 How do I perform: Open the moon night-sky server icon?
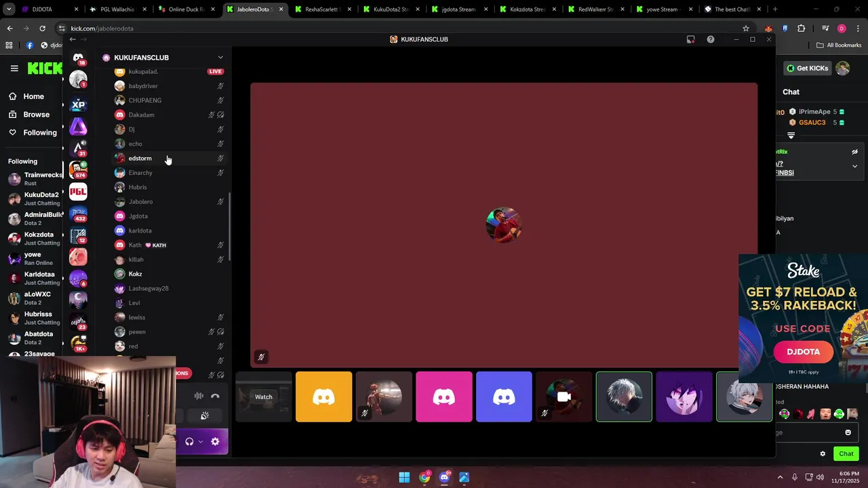(x=78, y=300)
